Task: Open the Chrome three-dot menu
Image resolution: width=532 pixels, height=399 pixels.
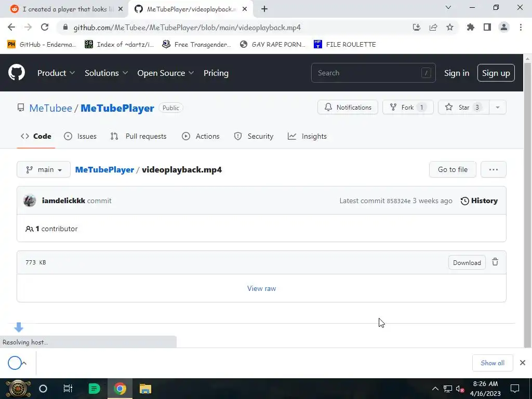Action: point(521,28)
